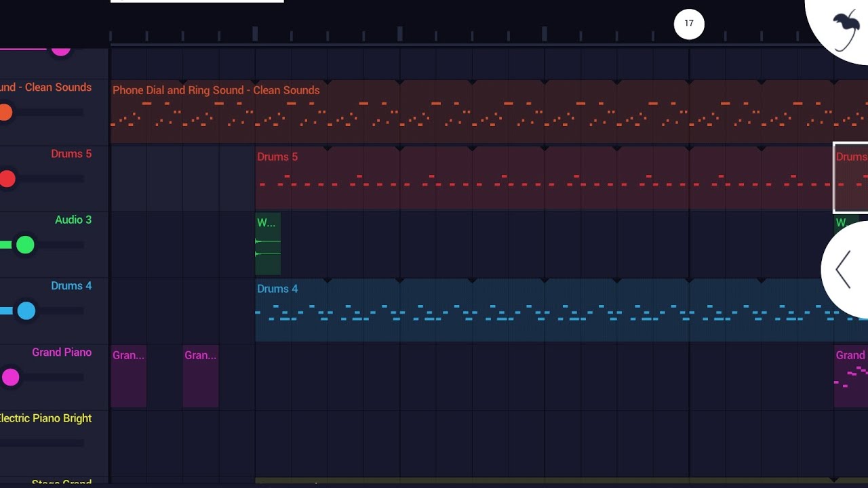Screen dimensions: 868x488
Task: Adjust the Drums 5 red volume knob
Action: point(7,179)
